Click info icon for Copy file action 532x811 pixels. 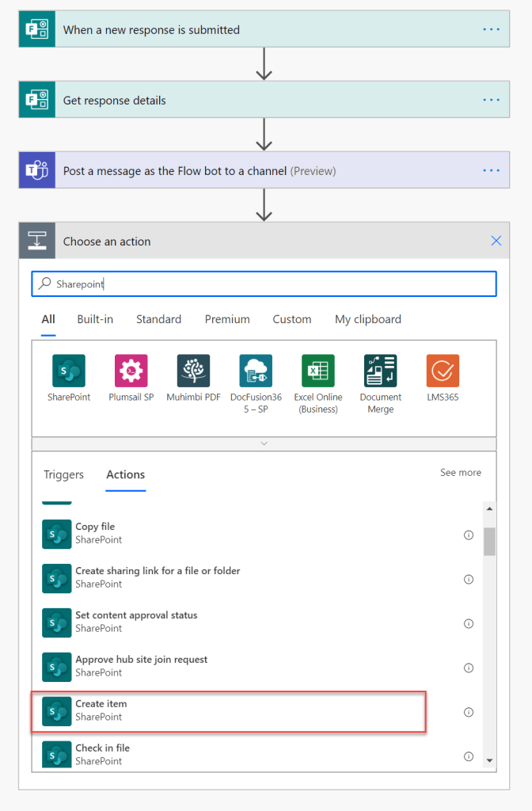coord(469,535)
